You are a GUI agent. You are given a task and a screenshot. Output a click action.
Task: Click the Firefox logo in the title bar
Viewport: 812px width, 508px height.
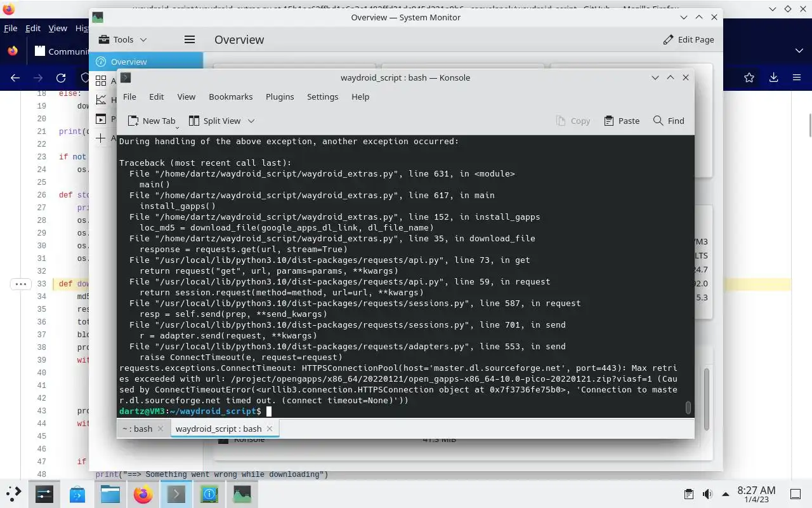[8, 9]
